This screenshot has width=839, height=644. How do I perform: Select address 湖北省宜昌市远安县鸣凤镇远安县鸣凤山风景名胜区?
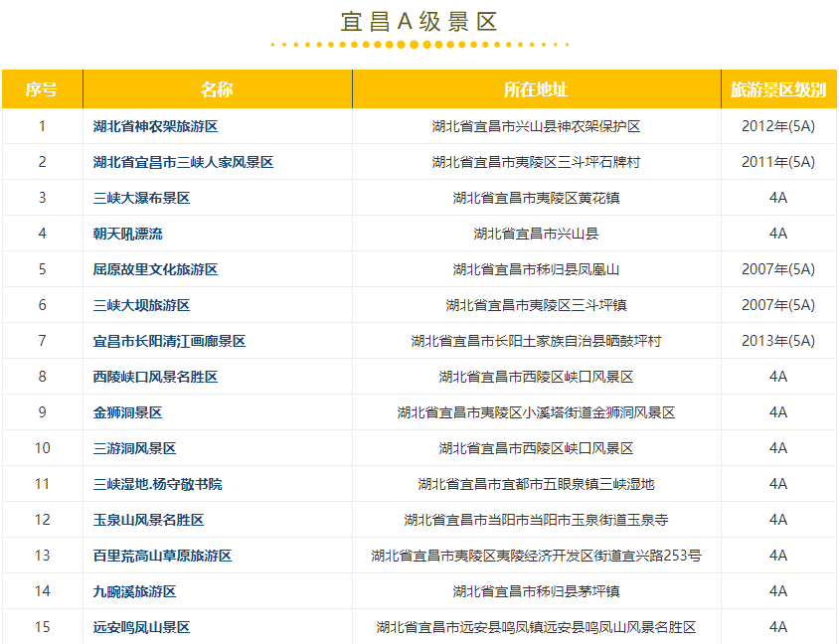point(536,627)
